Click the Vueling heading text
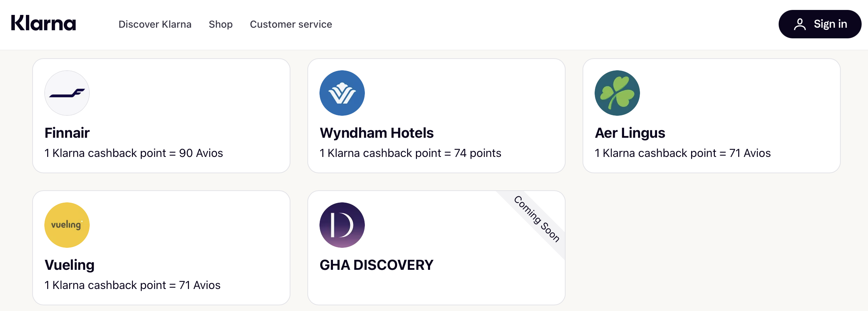 [69, 265]
